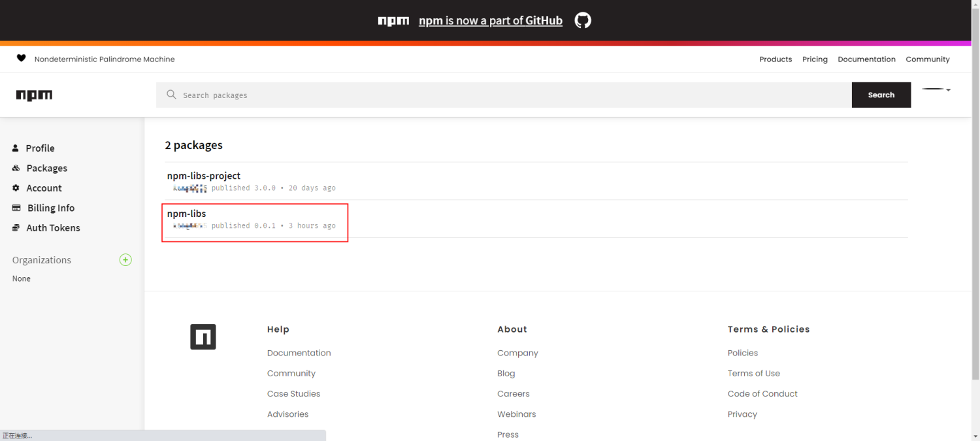Click 'published 0.0.1 • 3 hours ago' text
This screenshot has width=980, height=441.
tap(274, 226)
